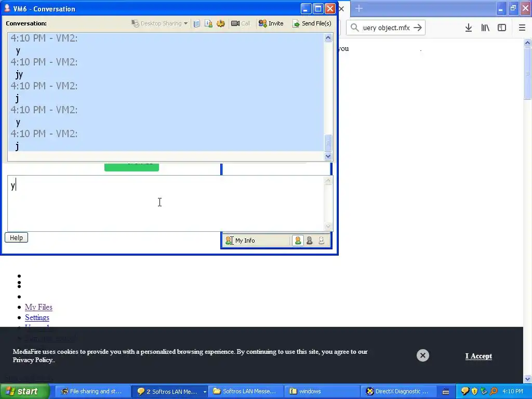This screenshot has width=532, height=399.
Task: View user info icon in conversation toolbar
Action: pyautogui.click(x=209, y=23)
